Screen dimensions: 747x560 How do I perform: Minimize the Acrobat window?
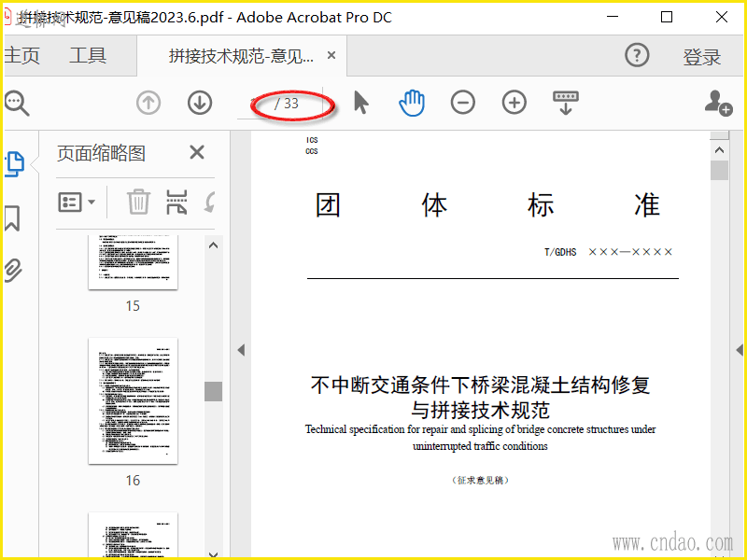pyautogui.click(x=613, y=17)
